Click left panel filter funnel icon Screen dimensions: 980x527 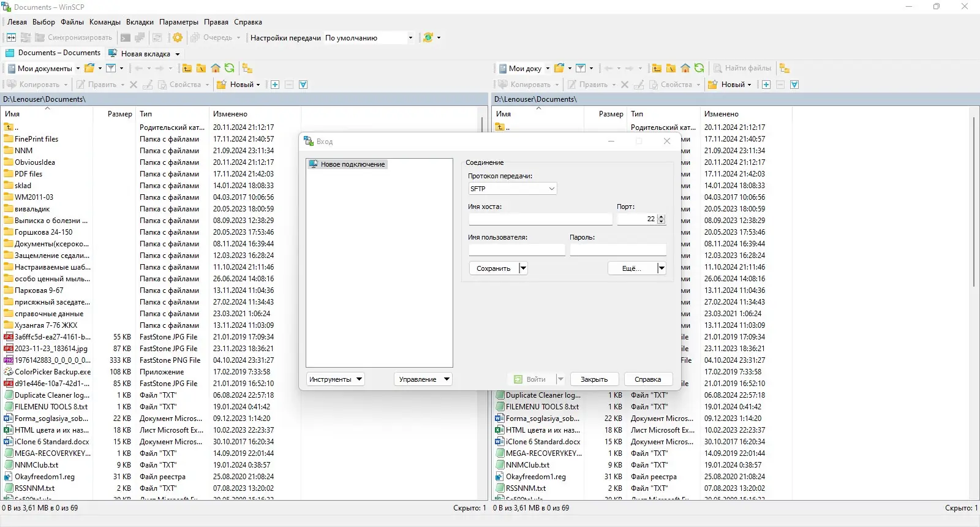[111, 68]
